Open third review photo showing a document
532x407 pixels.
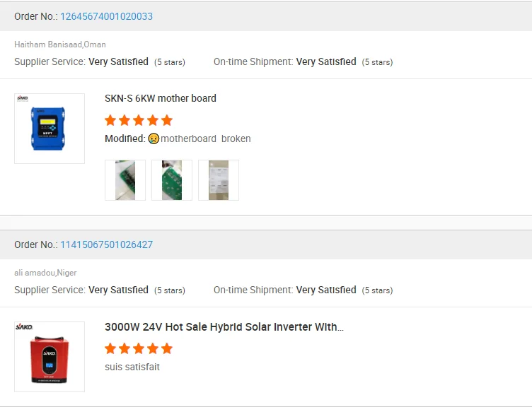click(x=219, y=180)
